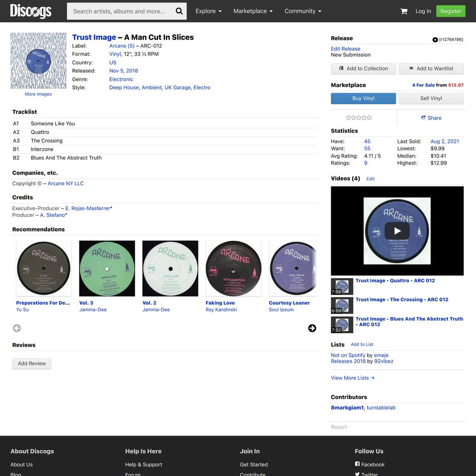This screenshot has height=476, width=476.
Task: Click the Have count 45
Action: [367, 141]
